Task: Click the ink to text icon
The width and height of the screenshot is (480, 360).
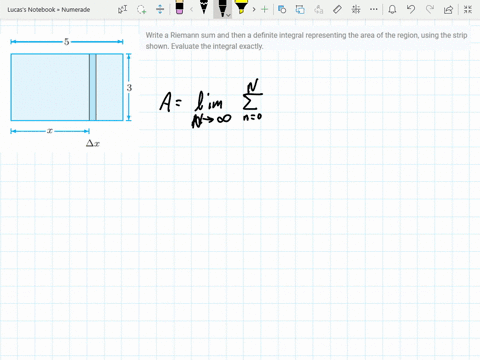Action: tap(319, 9)
